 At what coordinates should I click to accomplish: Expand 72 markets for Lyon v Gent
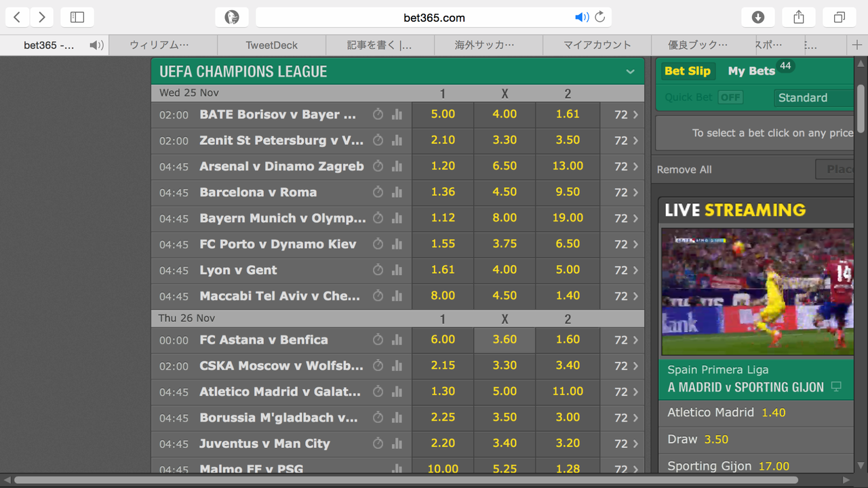pos(627,270)
